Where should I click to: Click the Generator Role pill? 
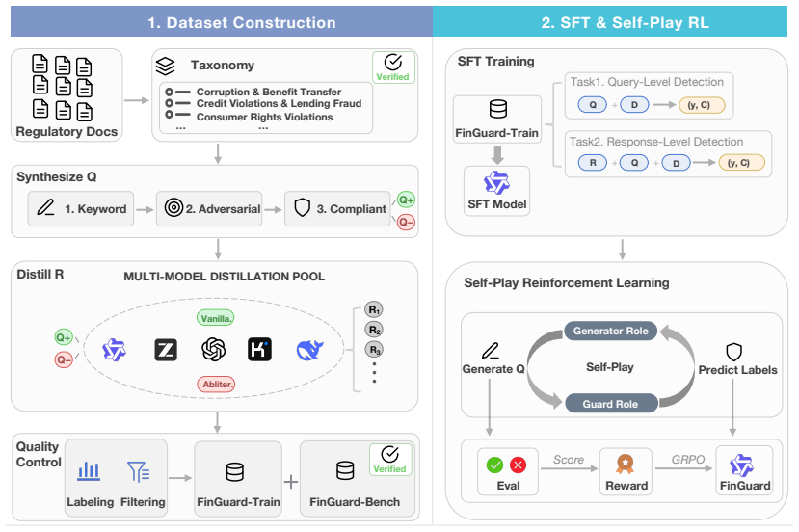(610, 331)
